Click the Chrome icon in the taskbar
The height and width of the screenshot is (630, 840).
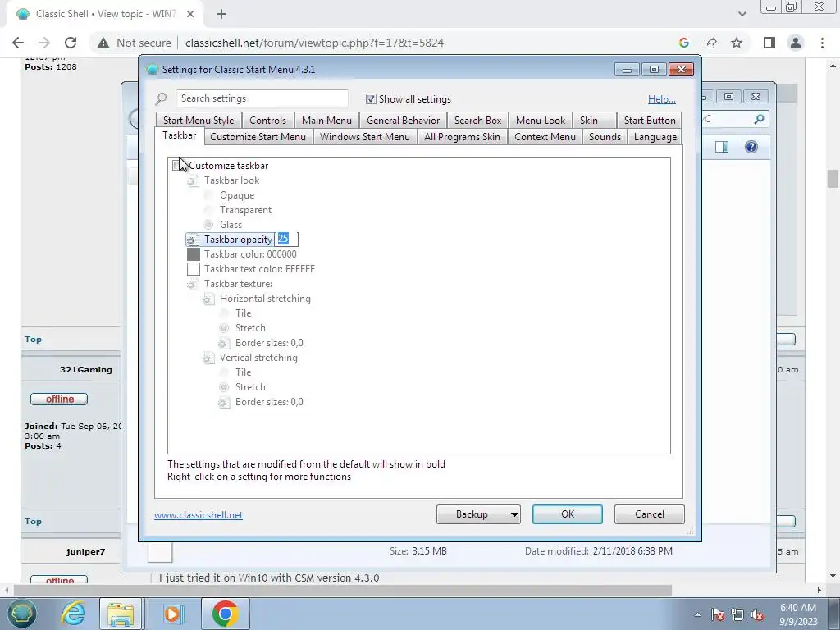pyautogui.click(x=225, y=614)
